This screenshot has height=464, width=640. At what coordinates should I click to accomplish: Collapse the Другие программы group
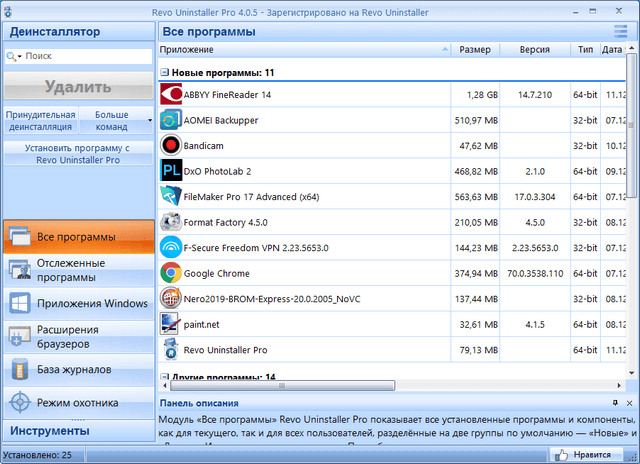(164, 376)
